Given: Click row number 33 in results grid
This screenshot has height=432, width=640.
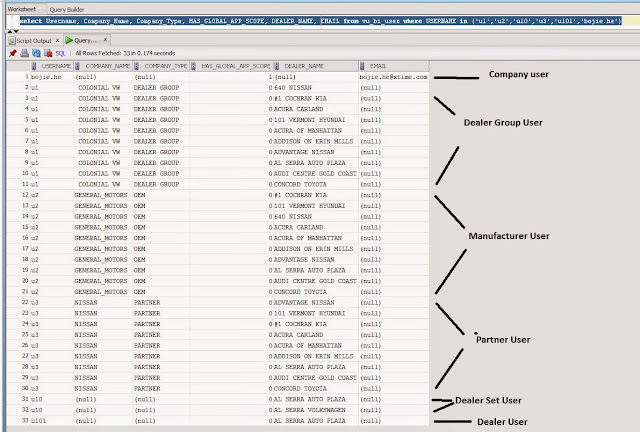Looking at the screenshot, I should click(18, 421).
